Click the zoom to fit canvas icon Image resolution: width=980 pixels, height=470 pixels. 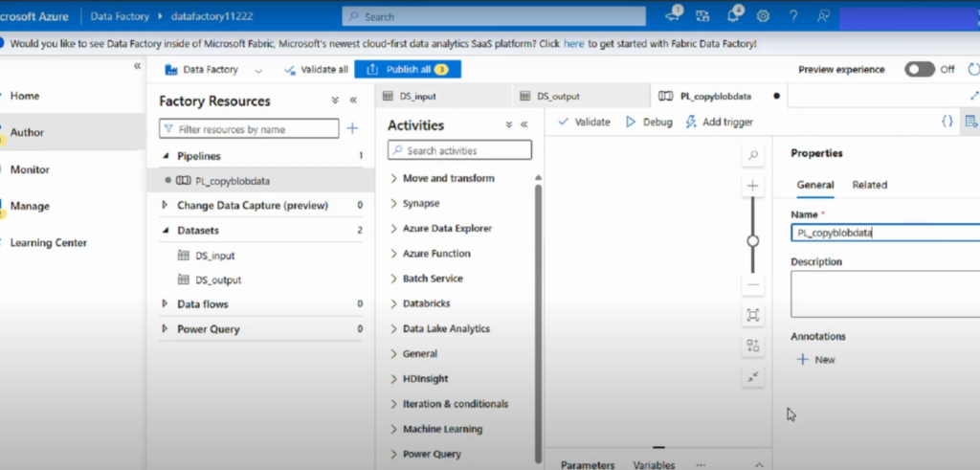point(753,316)
